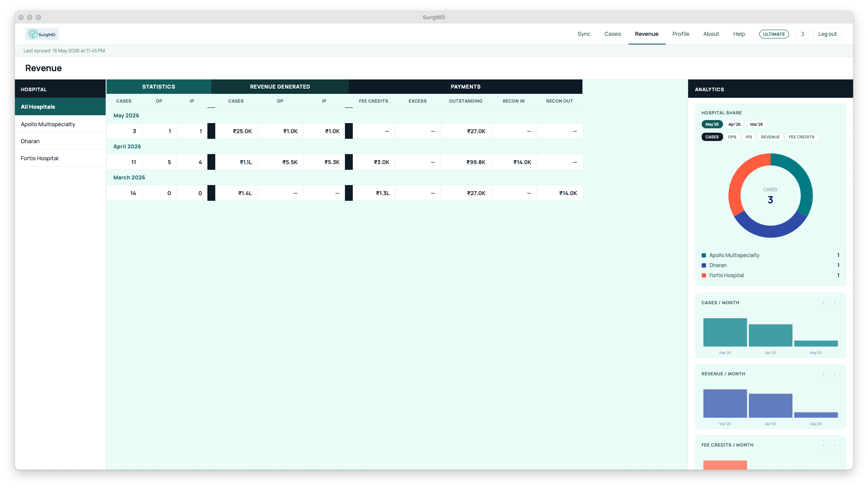The width and height of the screenshot is (868, 488).
Task: Click the OUTSTANDING column header
Action: [466, 101]
